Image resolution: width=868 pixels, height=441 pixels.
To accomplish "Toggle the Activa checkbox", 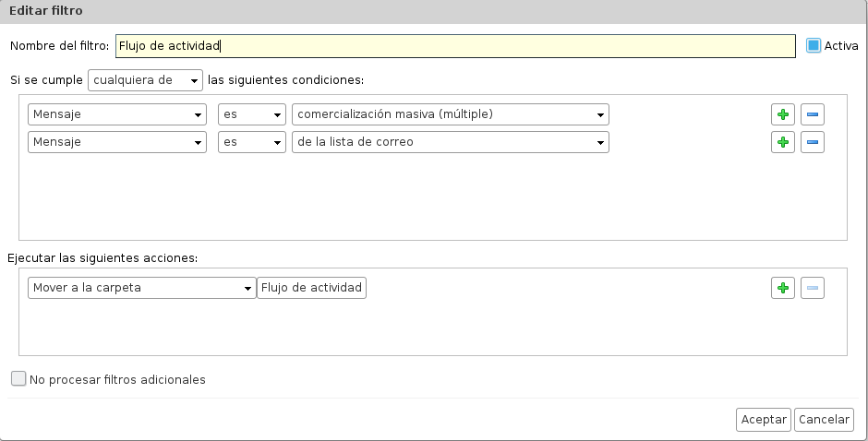I will 814,45.
